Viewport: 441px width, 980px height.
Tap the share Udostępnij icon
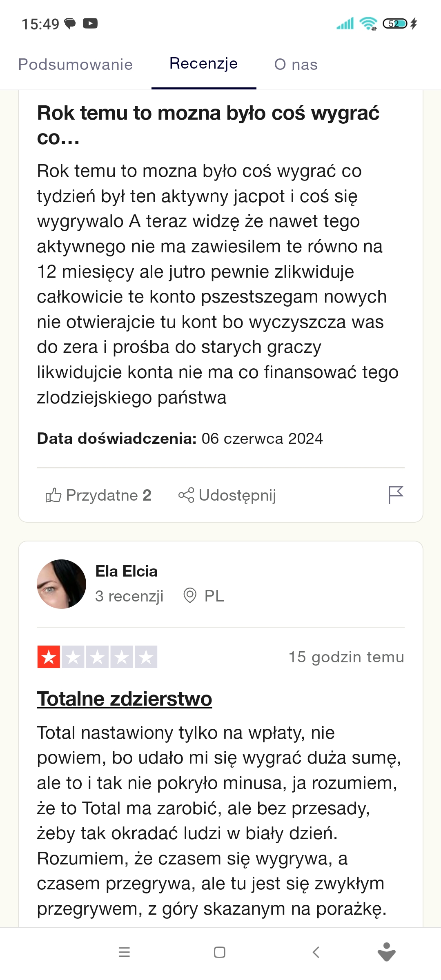(x=186, y=495)
